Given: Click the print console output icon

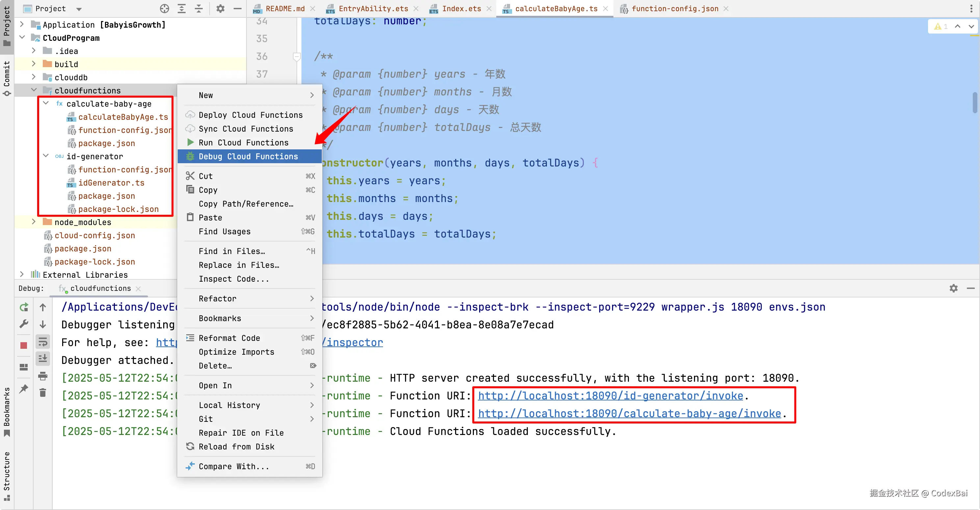Looking at the screenshot, I should point(42,376).
